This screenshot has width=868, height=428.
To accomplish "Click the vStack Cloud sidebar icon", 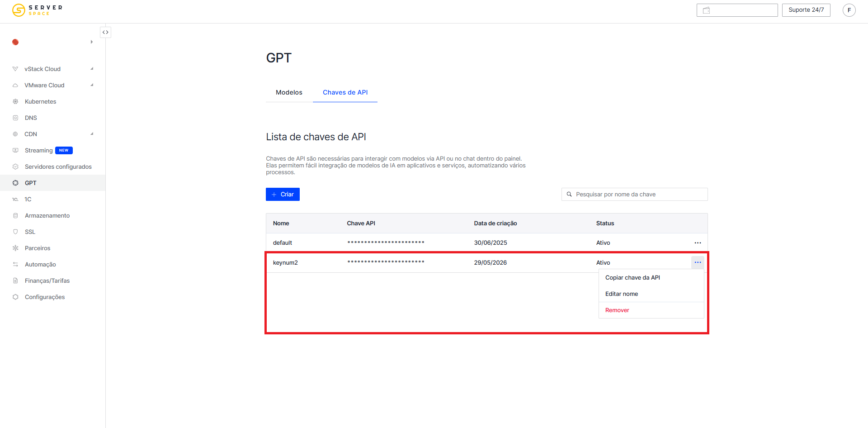I will click(x=15, y=69).
